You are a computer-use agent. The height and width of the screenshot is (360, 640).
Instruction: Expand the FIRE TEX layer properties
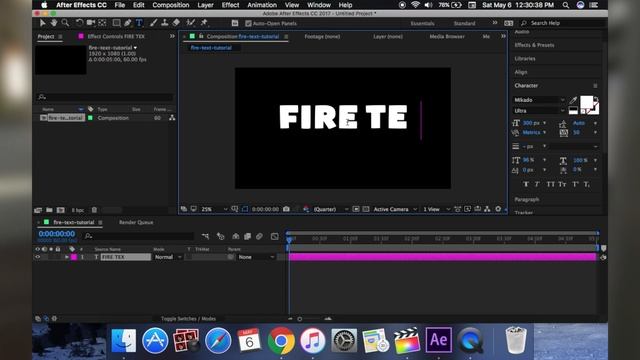pyautogui.click(x=67, y=257)
